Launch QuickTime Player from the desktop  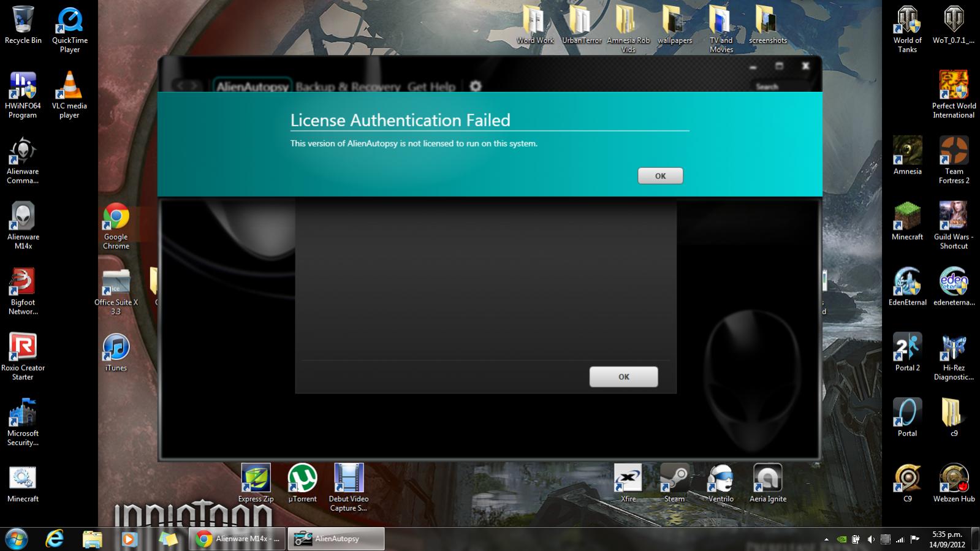(70, 30)
